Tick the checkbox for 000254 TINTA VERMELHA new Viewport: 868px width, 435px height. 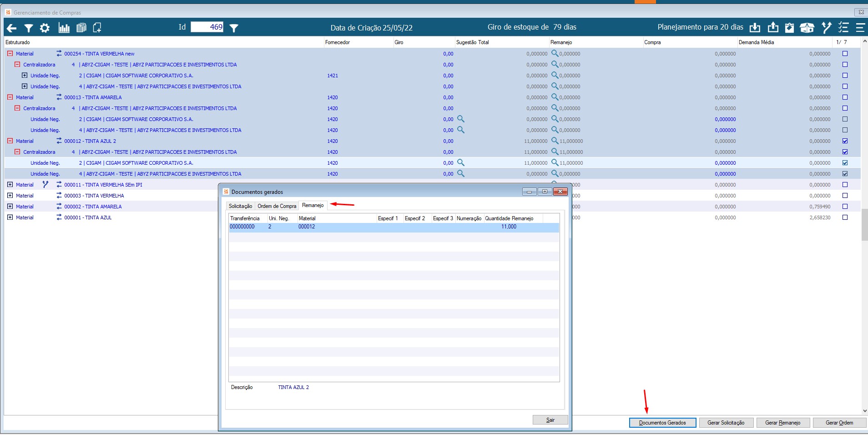click(x=845, y=54)
